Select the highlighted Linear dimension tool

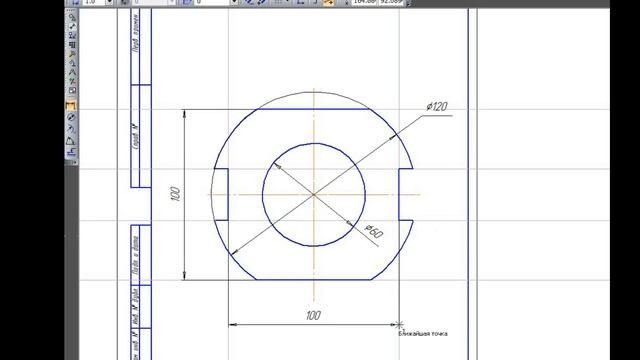[x=71, y=106]
